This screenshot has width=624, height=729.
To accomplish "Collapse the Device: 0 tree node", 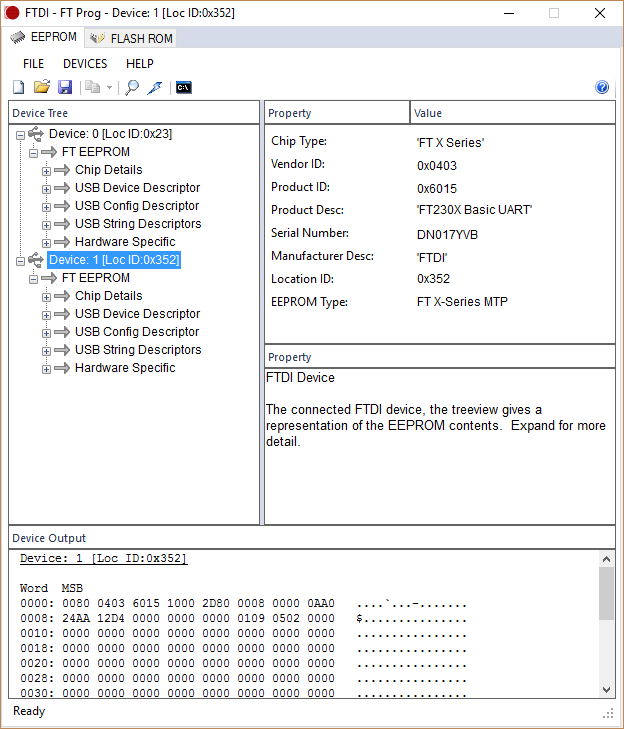I will (x=21, y=134).
